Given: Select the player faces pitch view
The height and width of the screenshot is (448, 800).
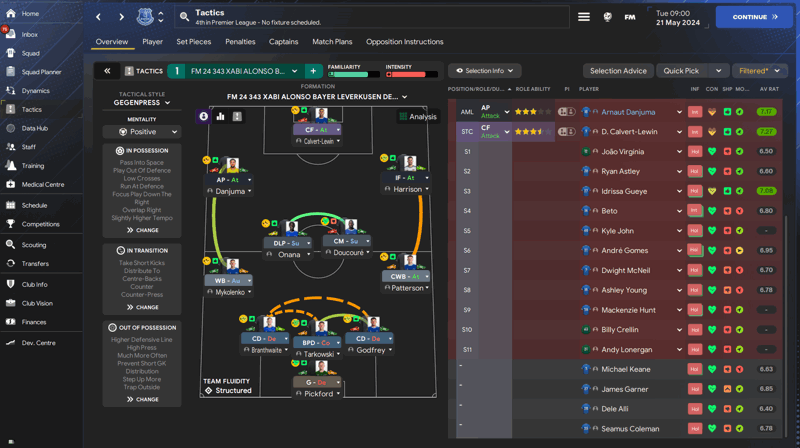Looking at the screenshot, I should point(204,116).
